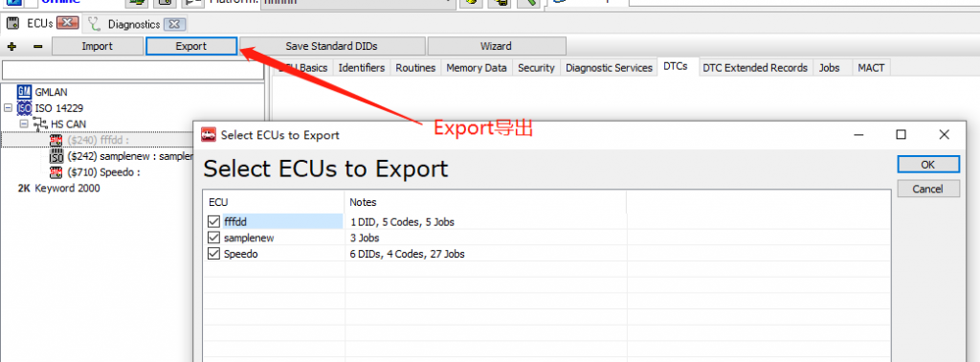980x362 pixels.
Task: Select Keyword 2000 tree item
Action: (58, 189)
